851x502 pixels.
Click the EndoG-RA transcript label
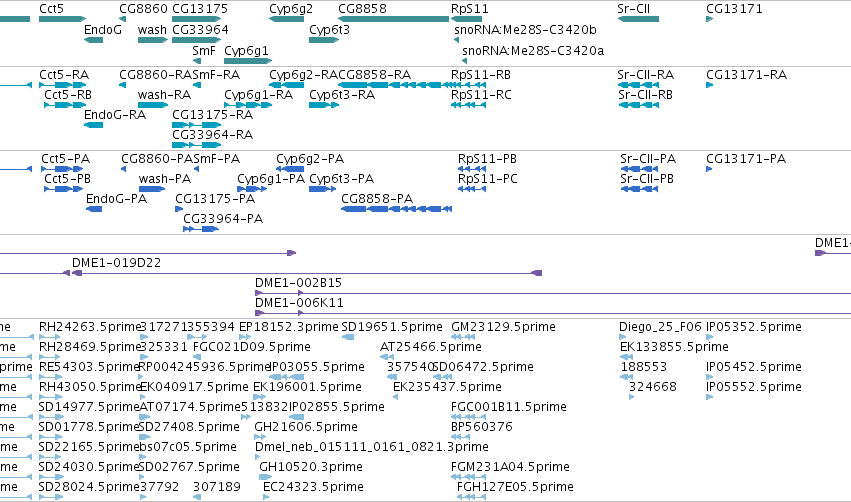click(115, 115)
